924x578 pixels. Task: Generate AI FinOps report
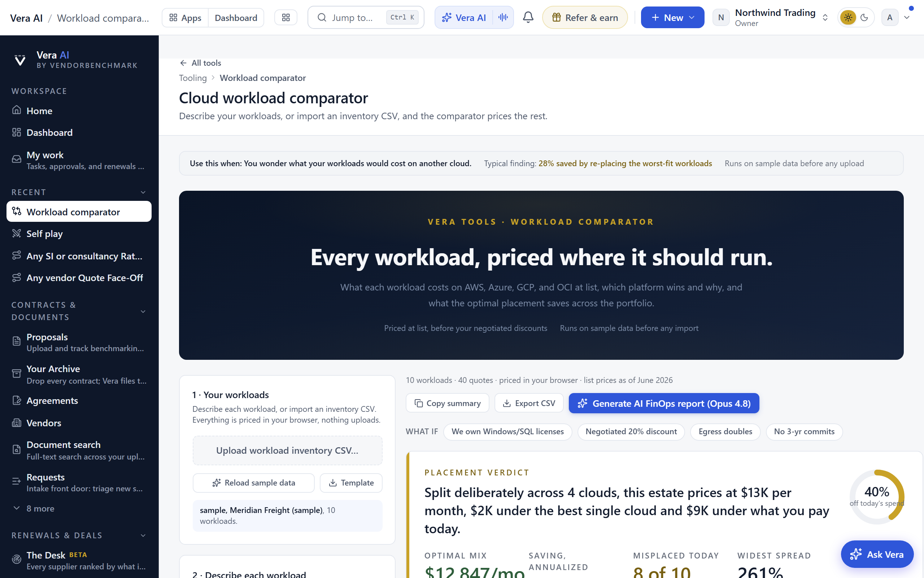coord(664,403)
